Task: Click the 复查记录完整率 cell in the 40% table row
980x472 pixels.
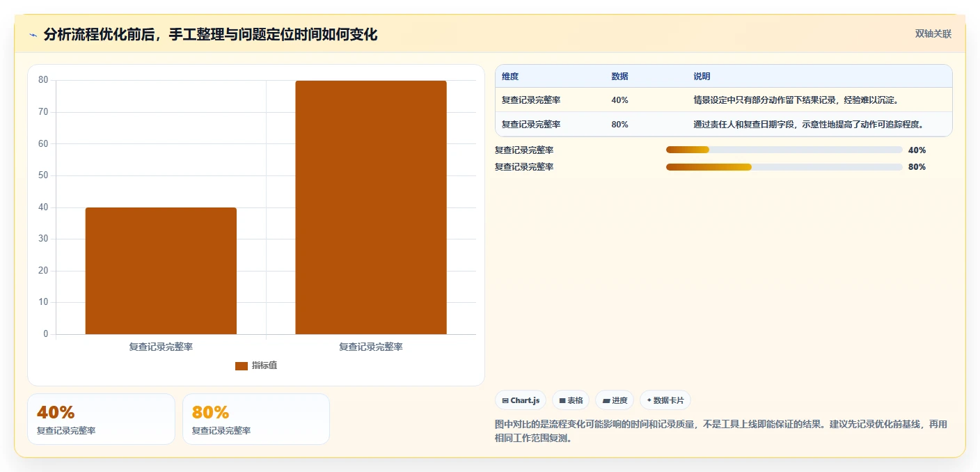Action: pos(531,100)
